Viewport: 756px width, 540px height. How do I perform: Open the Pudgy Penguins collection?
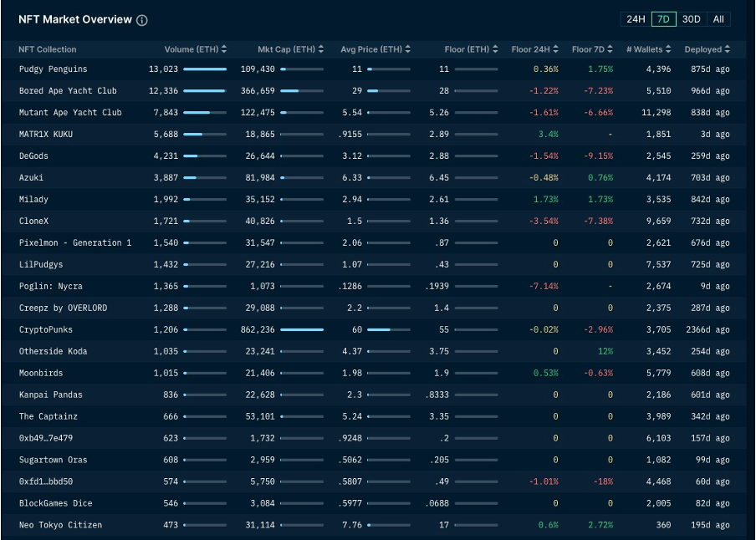coord(53,69)
